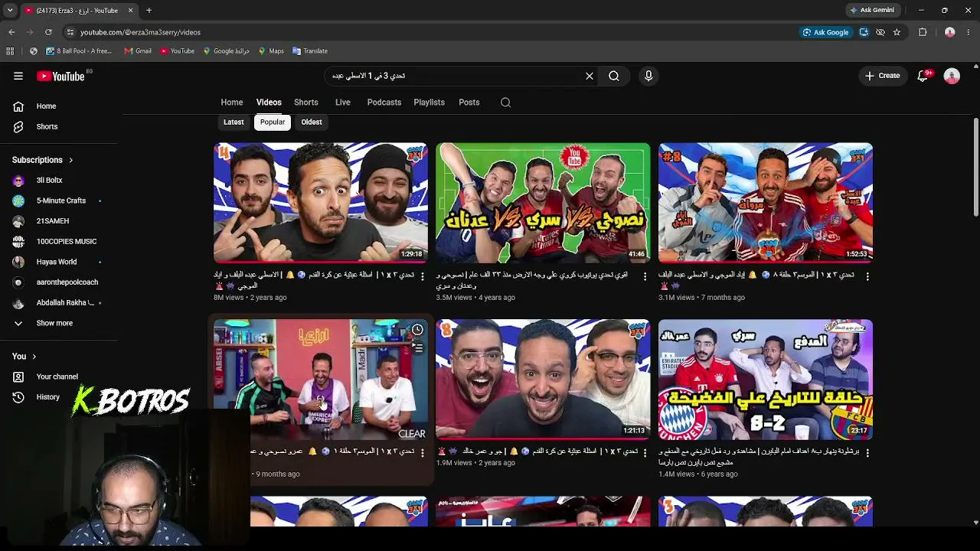Click the magnifier search button
The width and height of the screenshot is (980, 551).
(614, 76)
